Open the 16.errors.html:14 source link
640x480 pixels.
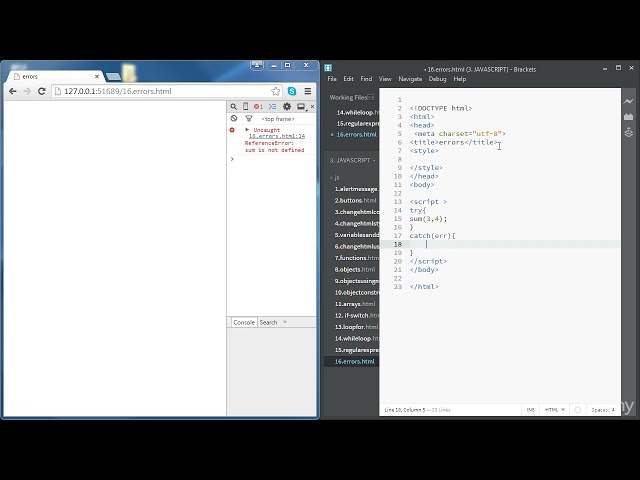pos(277,136)
